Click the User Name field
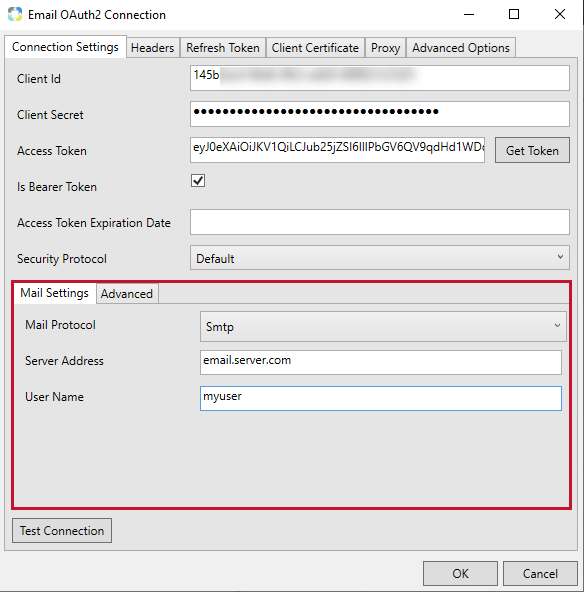Screen dimensions: 584x592 click(x=381, y=398)
